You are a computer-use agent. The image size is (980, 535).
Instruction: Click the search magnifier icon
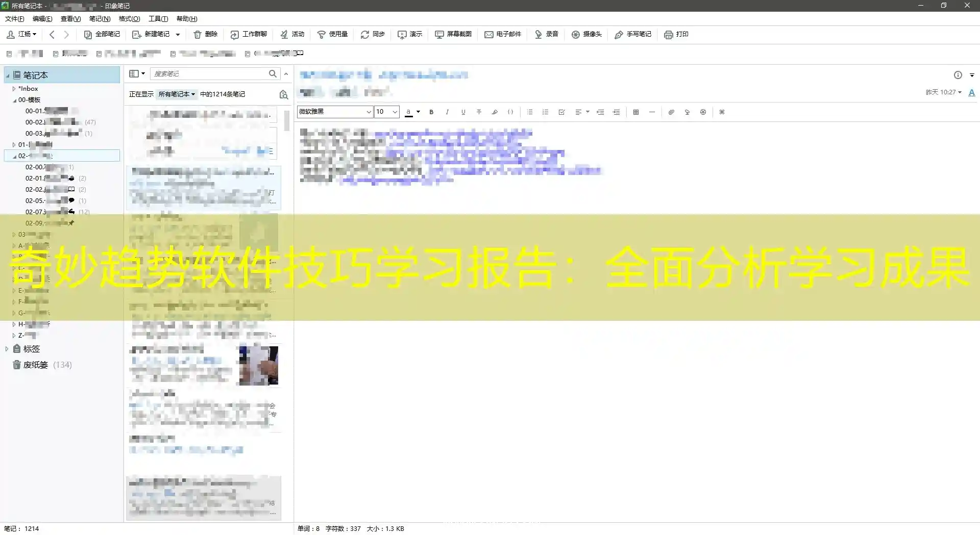tap(273, 74)
